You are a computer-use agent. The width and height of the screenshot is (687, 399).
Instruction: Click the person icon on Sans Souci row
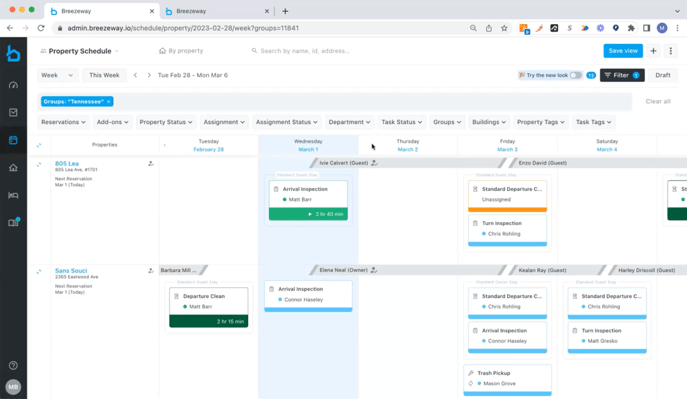pos(151,271)
